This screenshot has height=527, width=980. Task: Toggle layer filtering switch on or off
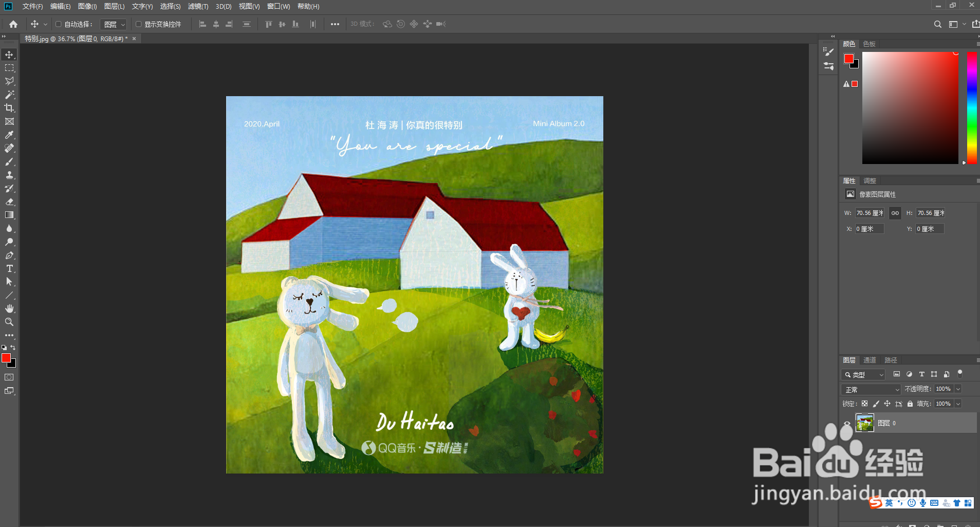point(959,374)
